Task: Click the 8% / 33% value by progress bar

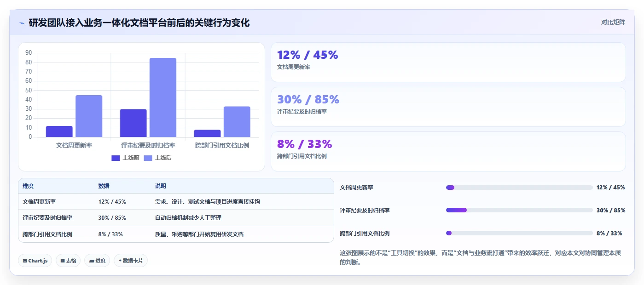Action: 609,234
